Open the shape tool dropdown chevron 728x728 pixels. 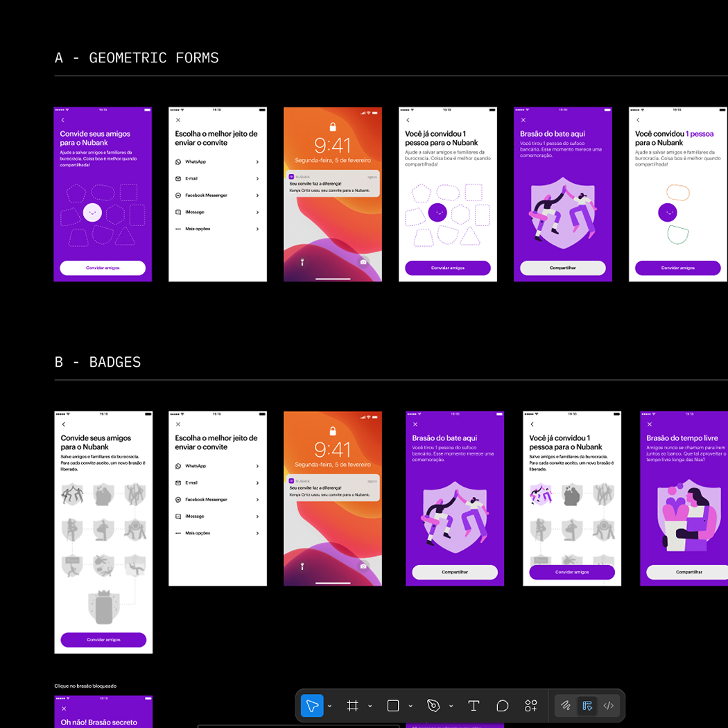pyautogui.click(x=410, y=705)
